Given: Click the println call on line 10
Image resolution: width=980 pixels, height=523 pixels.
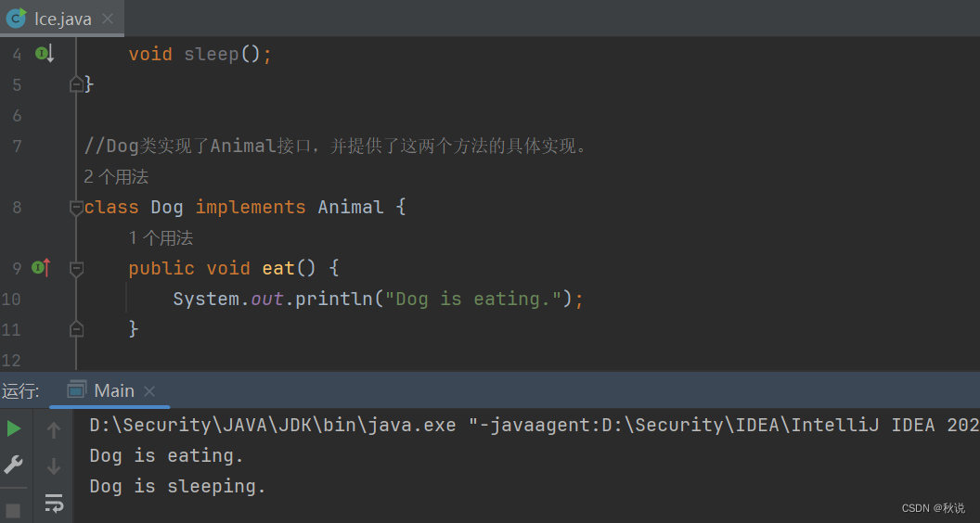Looking at the screenshot, I should coord(334,300).
